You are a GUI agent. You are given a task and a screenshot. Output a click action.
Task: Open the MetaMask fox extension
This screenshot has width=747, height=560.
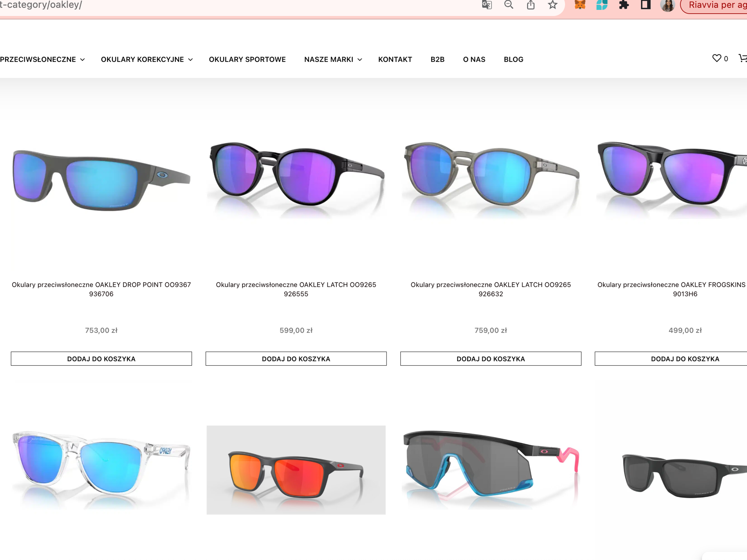[x=580, y=5]
